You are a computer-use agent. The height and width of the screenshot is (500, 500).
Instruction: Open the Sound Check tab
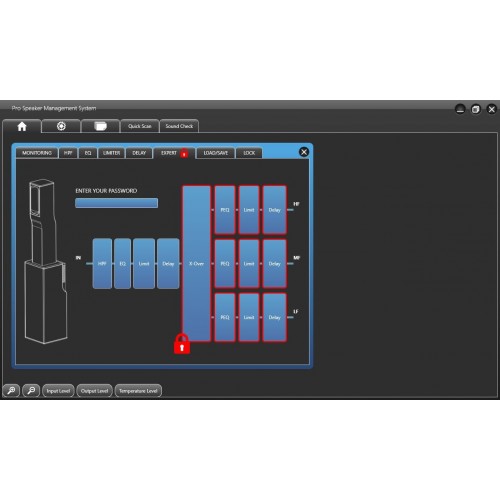click(179, 126)
